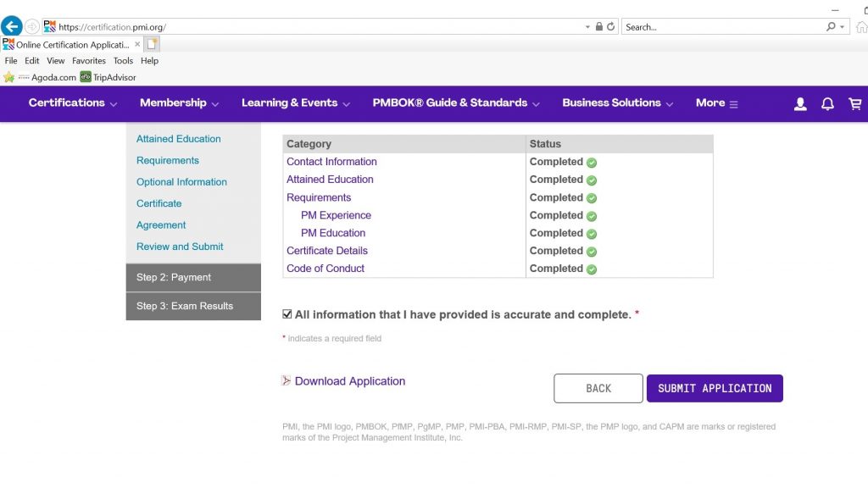This screenshot has width=868, height=488.
Task: Click the search magnifier icon
Action: coord(828,26)
